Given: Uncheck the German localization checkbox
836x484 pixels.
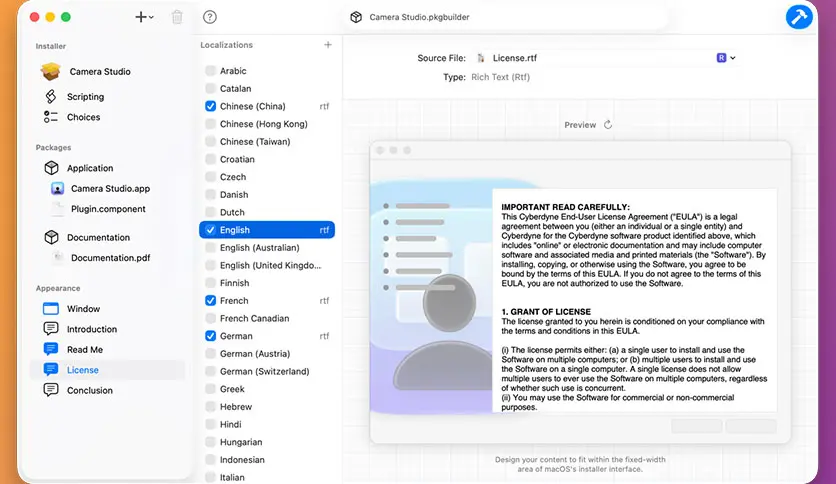Looking at the screenshot, I should pos(211,336).
